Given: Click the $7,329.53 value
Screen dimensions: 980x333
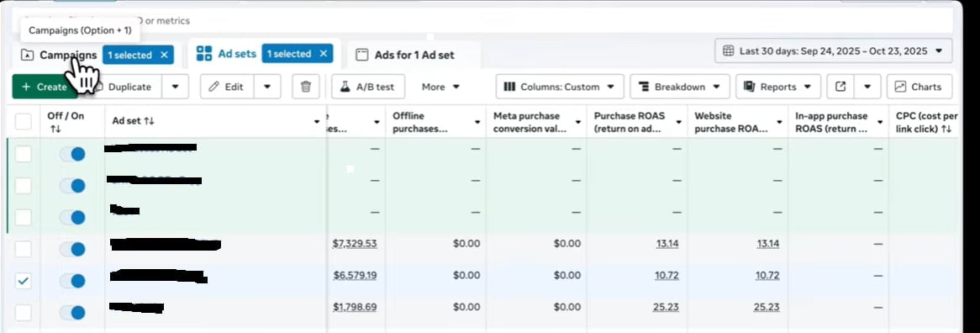Looking at the screenshot, I should [x=355, y=243].
